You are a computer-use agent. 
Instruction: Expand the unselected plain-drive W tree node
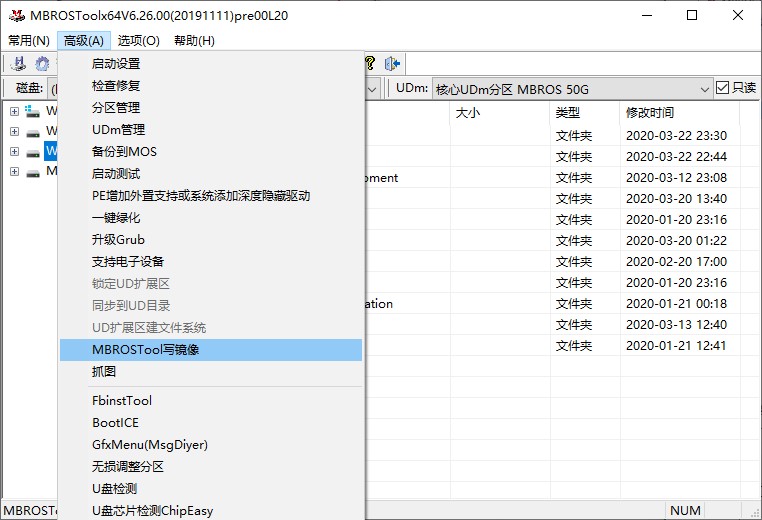14,131
